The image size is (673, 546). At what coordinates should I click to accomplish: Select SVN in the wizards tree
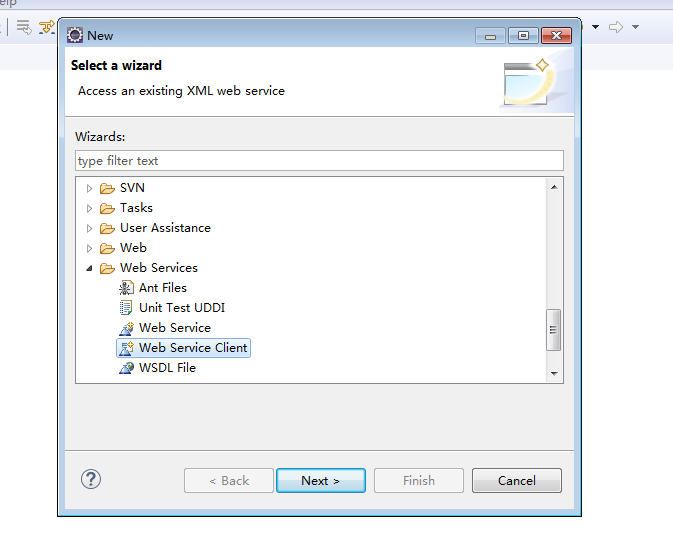tap(132, 188)
